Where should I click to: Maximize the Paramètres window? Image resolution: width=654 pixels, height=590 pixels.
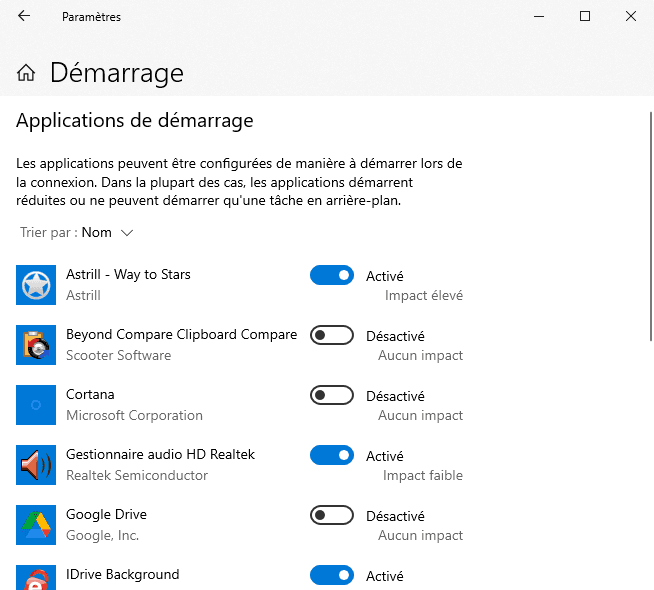(x=585, y=16)
